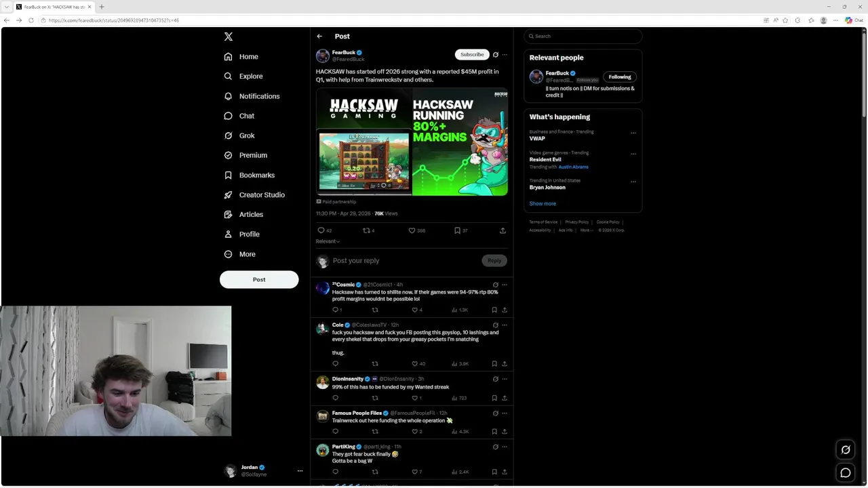Open the Notifications page

[251, 96]
